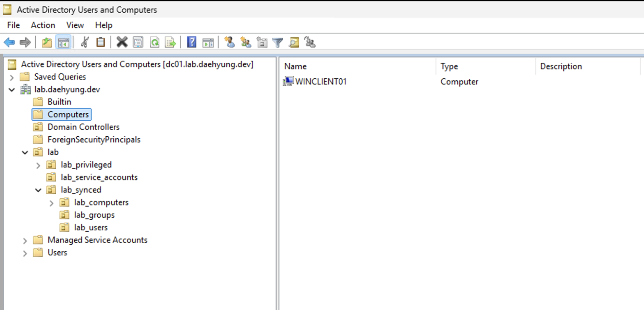This screenshot has height=310, width=644.
Task: Select the WINCLIENT01 name text
Action: tap(321, 81)
